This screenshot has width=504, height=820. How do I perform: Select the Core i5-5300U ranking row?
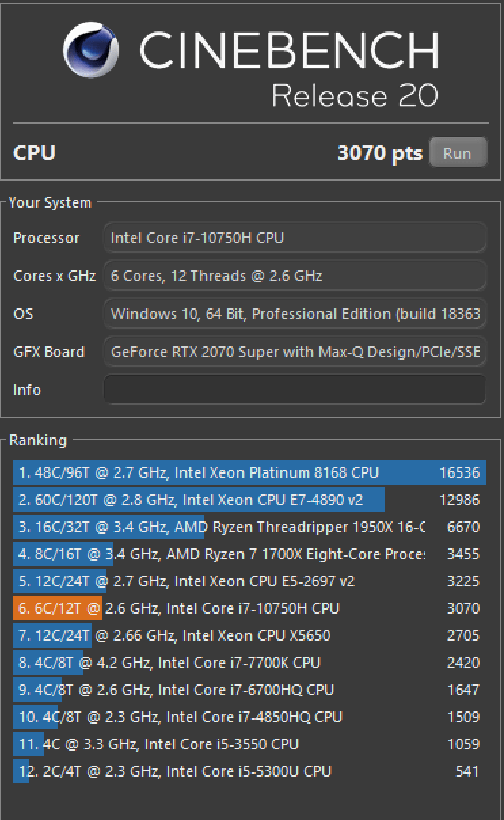pos(248,772)
